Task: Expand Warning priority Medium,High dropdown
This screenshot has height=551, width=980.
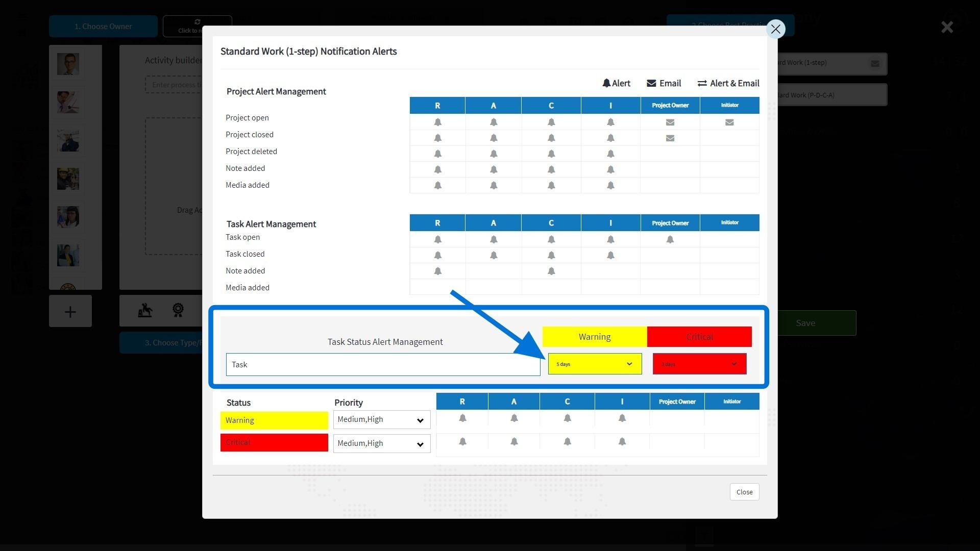Action: tap(382, 420)
